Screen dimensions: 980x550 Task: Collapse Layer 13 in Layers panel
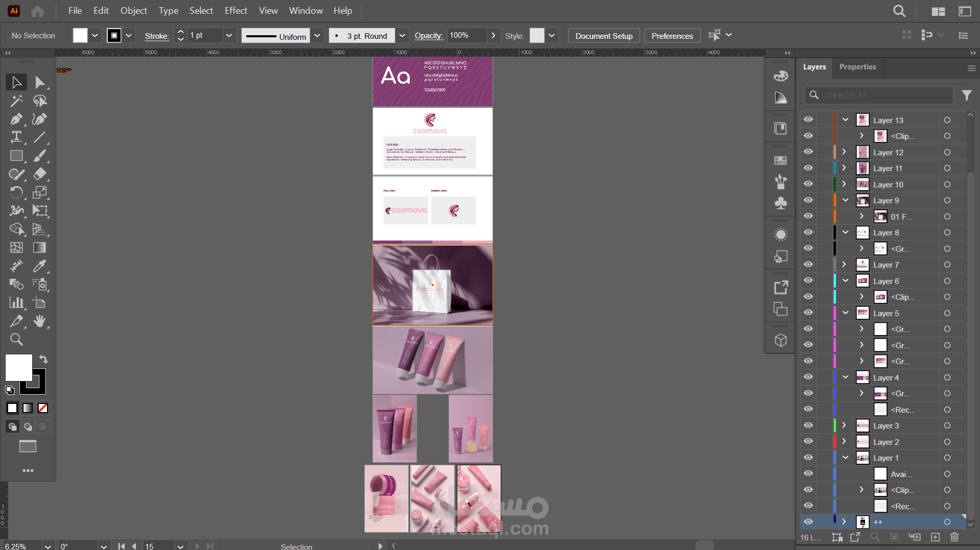[x=845, y=119]
